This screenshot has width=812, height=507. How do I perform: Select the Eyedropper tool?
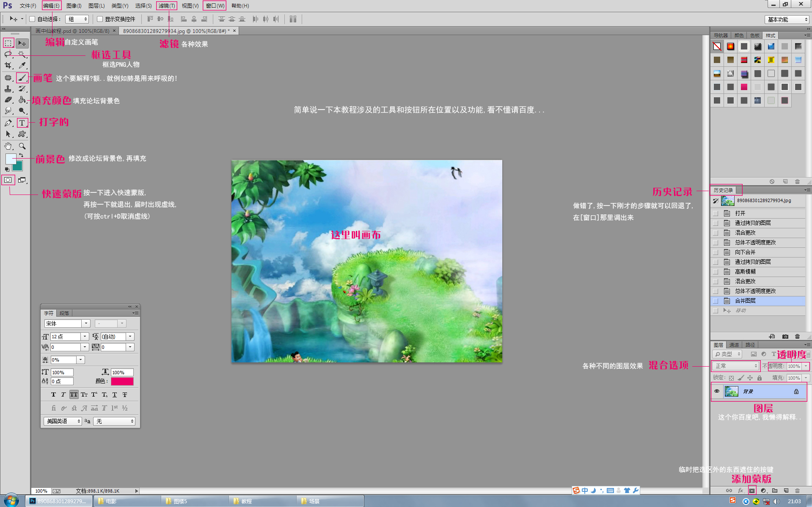[x=22, y=66]
